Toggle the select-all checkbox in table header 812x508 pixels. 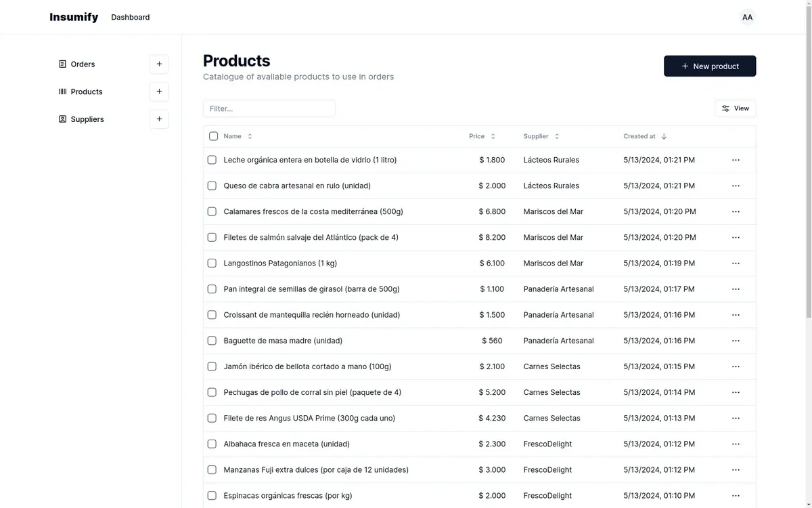click(214, 136)
